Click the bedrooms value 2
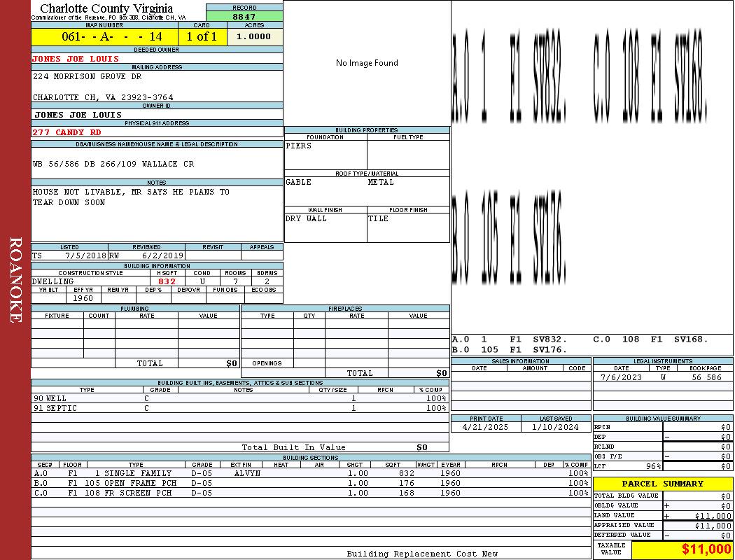This screenshot has width=735, height=560. [x=267, y=281]
